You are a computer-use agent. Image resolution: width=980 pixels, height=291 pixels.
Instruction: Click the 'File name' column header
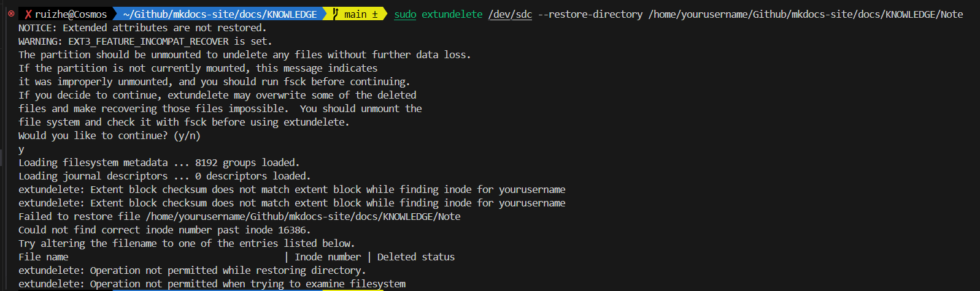point(44,257)
